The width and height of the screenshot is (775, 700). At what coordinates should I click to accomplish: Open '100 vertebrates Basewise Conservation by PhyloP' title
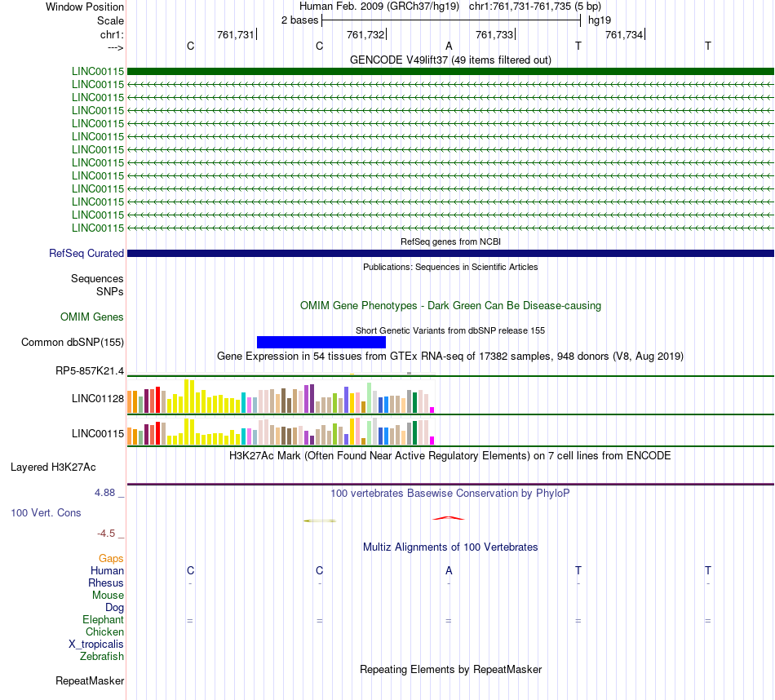450,494
